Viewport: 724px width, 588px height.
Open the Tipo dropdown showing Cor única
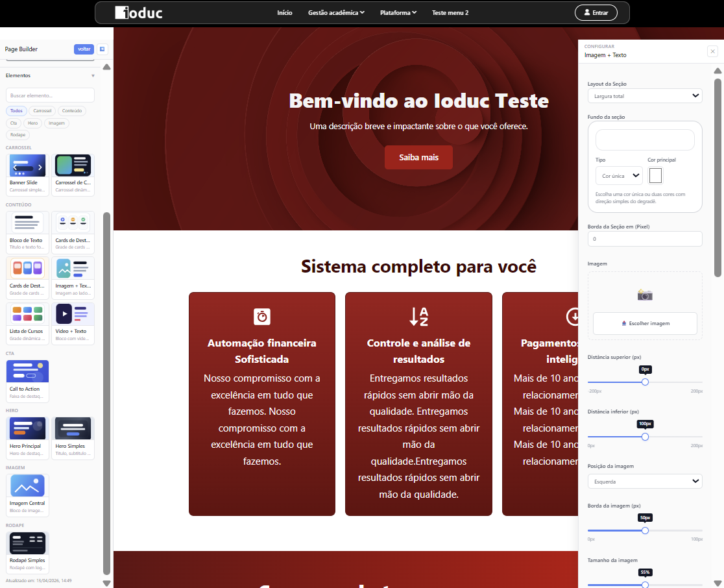coord(618,175)
